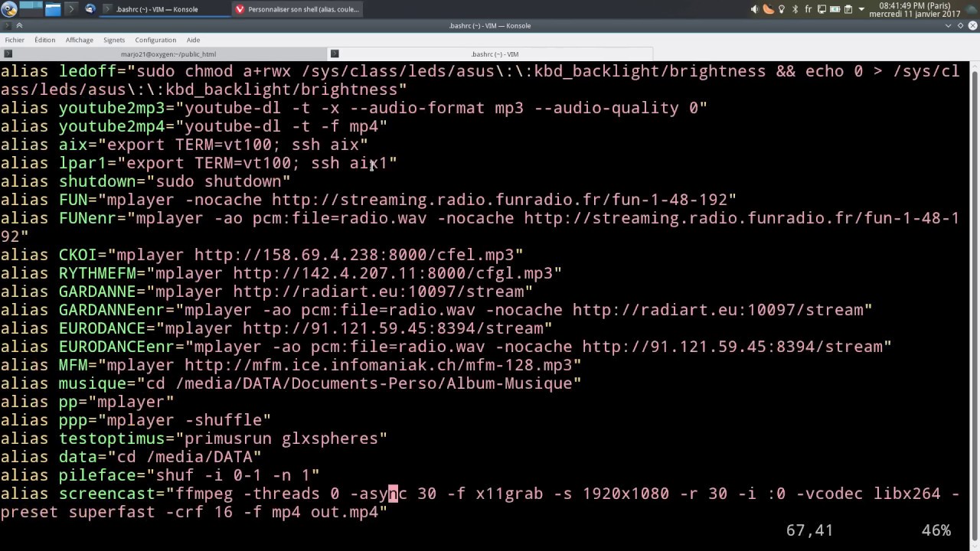The width and height of the screenshot is (980, 551).
Task: Click on 'alias pileface' line
Action: click(x=160, y=475)
